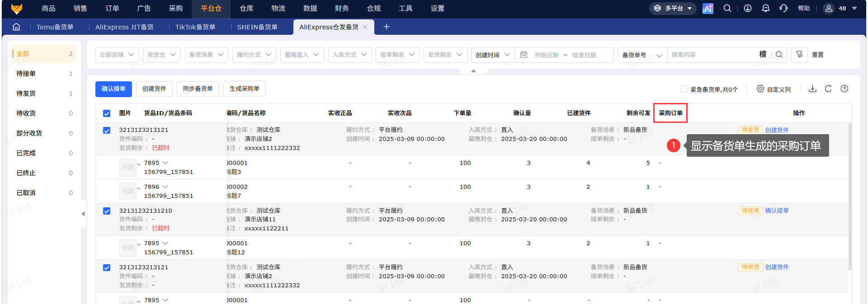Viewport: 868px width, 304px height.
Task: Open the 仓库 menu
Action: (246, 9)
